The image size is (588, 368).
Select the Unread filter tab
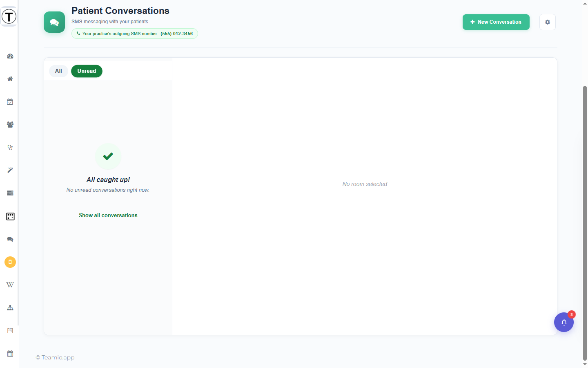87,71
